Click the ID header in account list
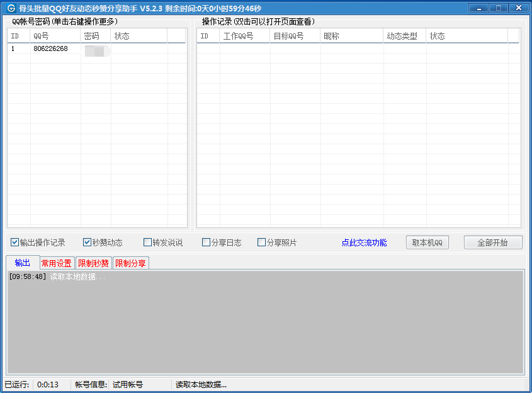Image resolution: width=532 pixels, height=393 pixels. [19, 36]
